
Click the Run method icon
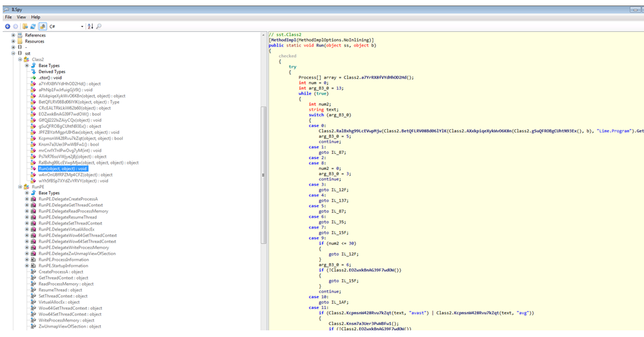pos(33,168)
